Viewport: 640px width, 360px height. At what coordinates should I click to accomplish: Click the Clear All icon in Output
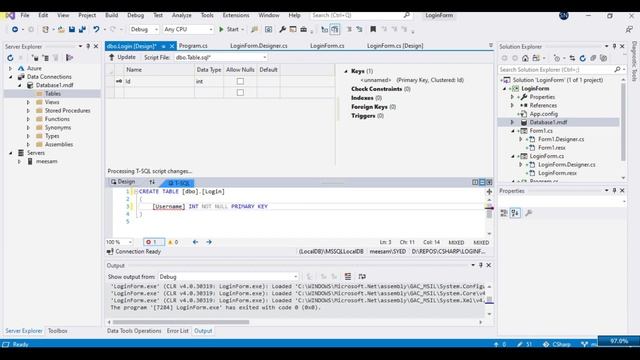point(348,277)
